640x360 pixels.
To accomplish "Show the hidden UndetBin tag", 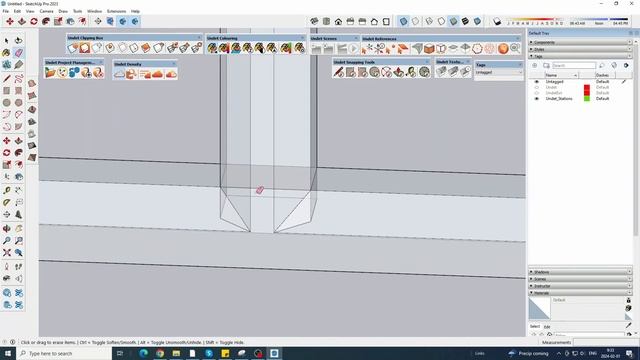I will [537, 93].
